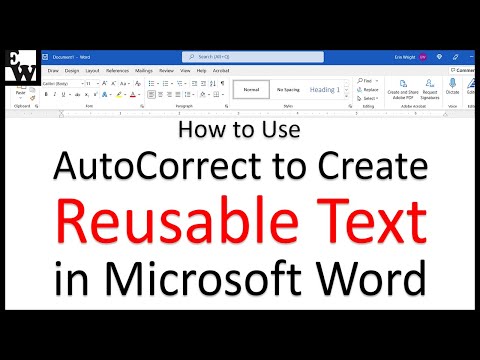
Task: Click the Multilevel List icon
Action: tap(180, 83)
